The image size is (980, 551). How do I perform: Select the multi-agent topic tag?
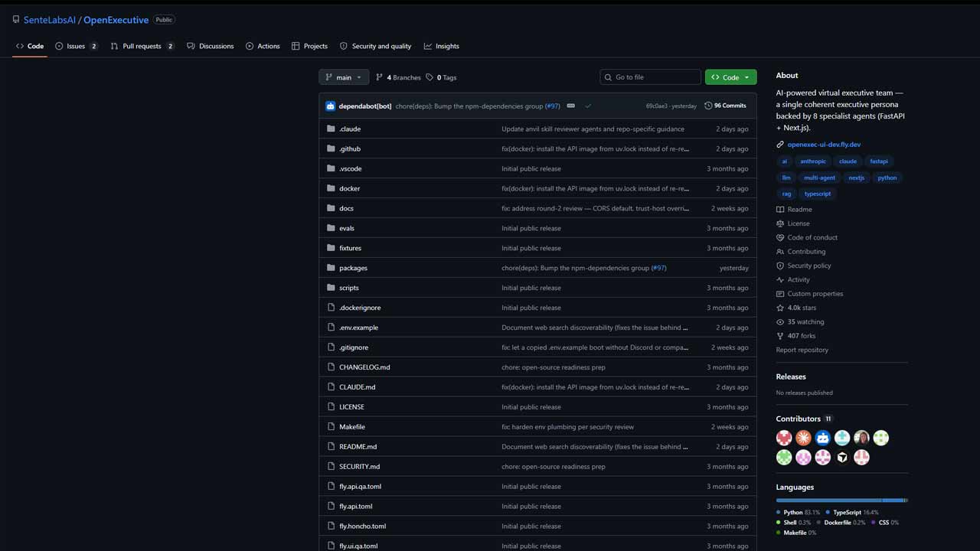click(819, 178)
